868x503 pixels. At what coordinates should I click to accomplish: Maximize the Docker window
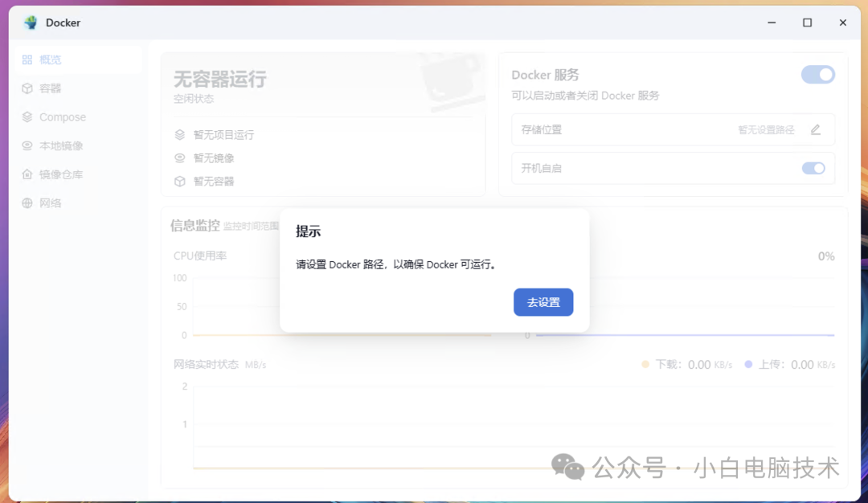[807, 22]
